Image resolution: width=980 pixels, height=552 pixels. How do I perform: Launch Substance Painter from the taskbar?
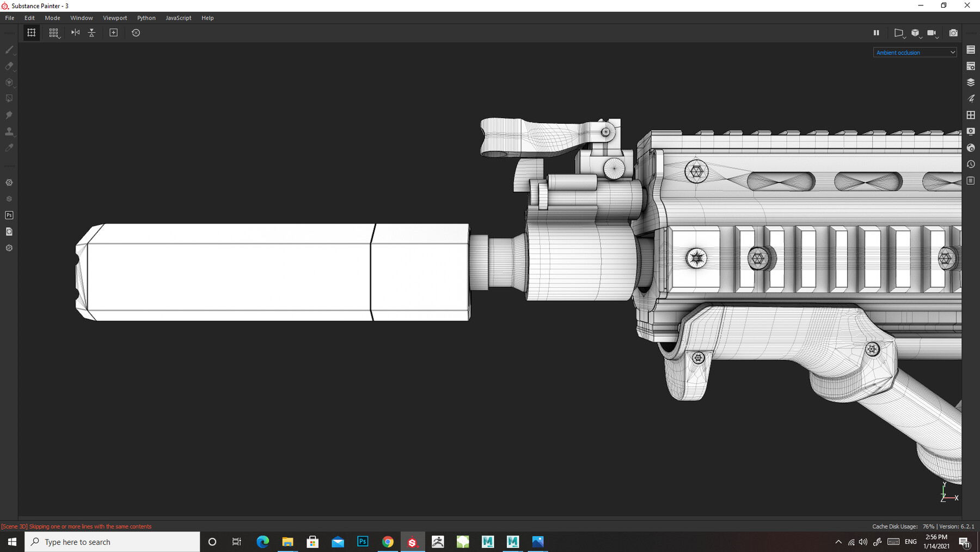pos(413,542)
